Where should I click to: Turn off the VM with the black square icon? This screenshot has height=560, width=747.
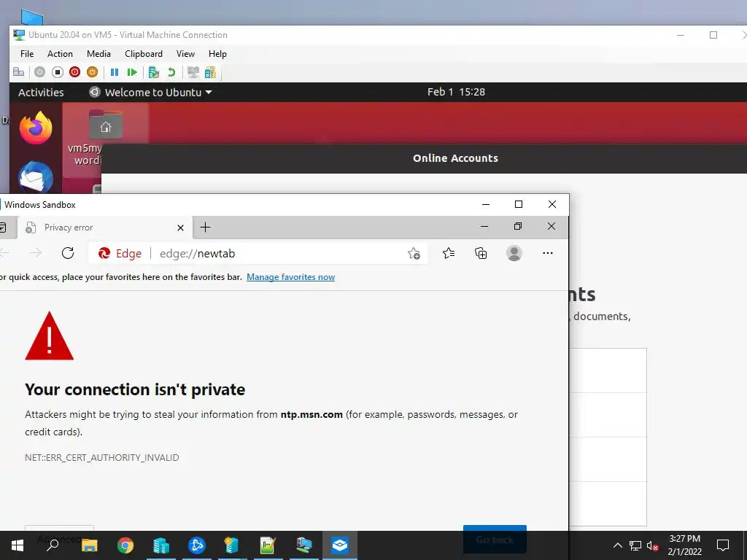[57, 72]
